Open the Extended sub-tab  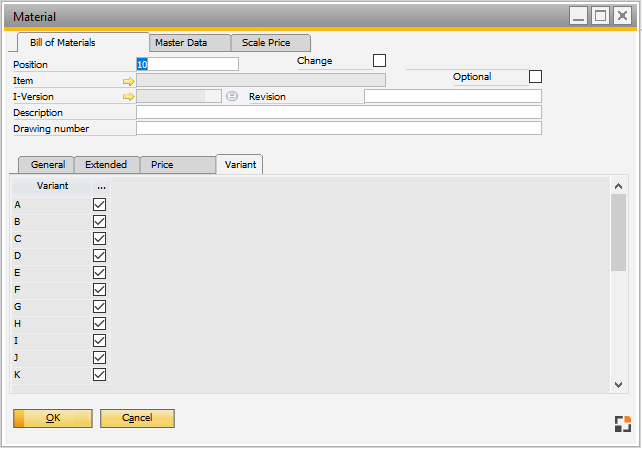pos(106,164)
